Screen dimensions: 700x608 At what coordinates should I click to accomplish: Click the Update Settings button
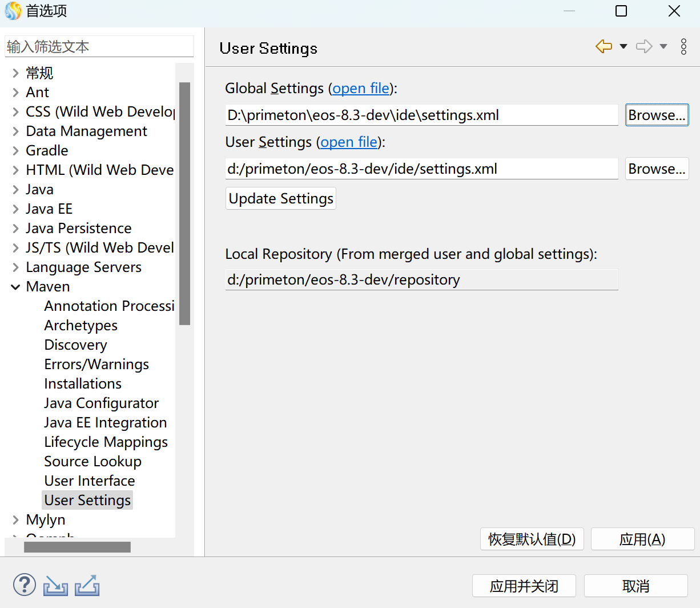coord(281,198)
